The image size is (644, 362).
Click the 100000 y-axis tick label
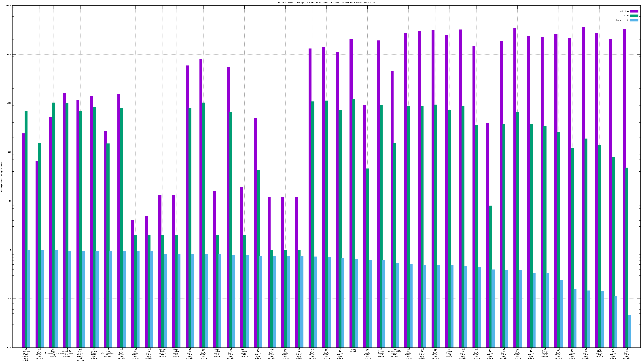[x=8, y=6]
